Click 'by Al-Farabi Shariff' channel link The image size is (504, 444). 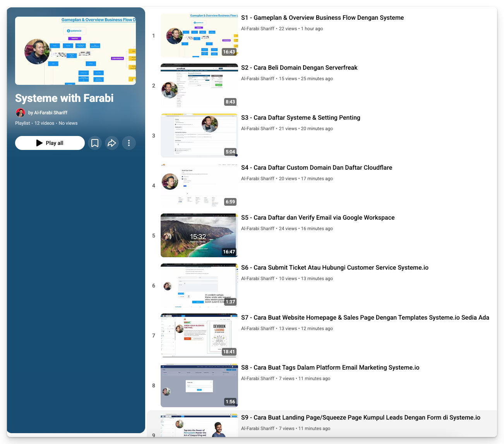click(x=48, y=113)
